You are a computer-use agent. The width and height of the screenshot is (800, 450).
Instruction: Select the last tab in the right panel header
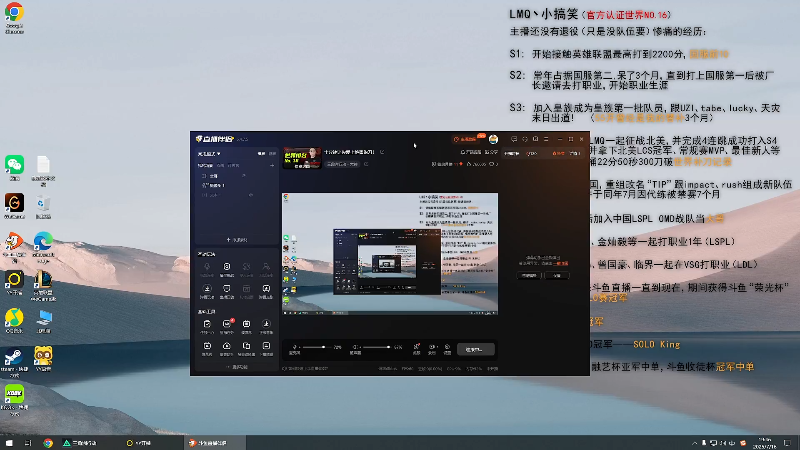(574, 153)
